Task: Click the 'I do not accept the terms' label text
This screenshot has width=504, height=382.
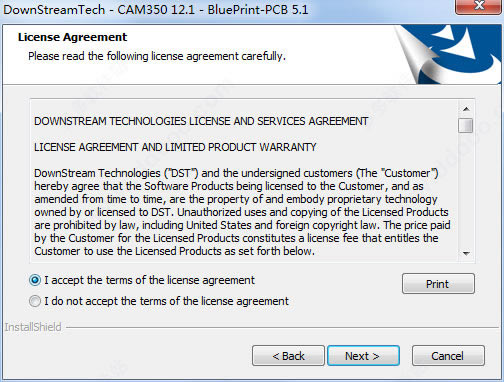Action: 166,301
